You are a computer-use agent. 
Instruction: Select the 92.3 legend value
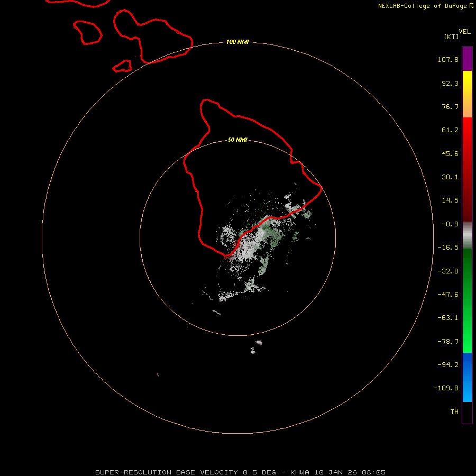[450, 83]
